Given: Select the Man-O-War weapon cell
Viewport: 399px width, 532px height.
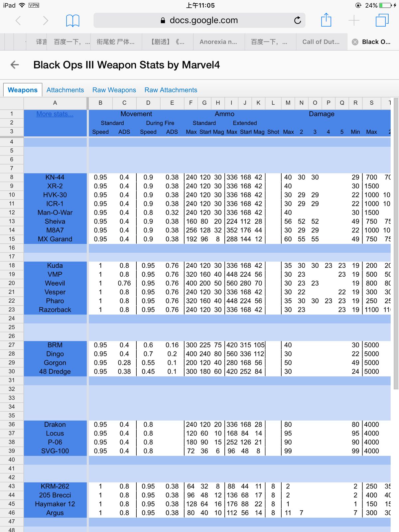Looking at the screenshot, I should (55, 212).
